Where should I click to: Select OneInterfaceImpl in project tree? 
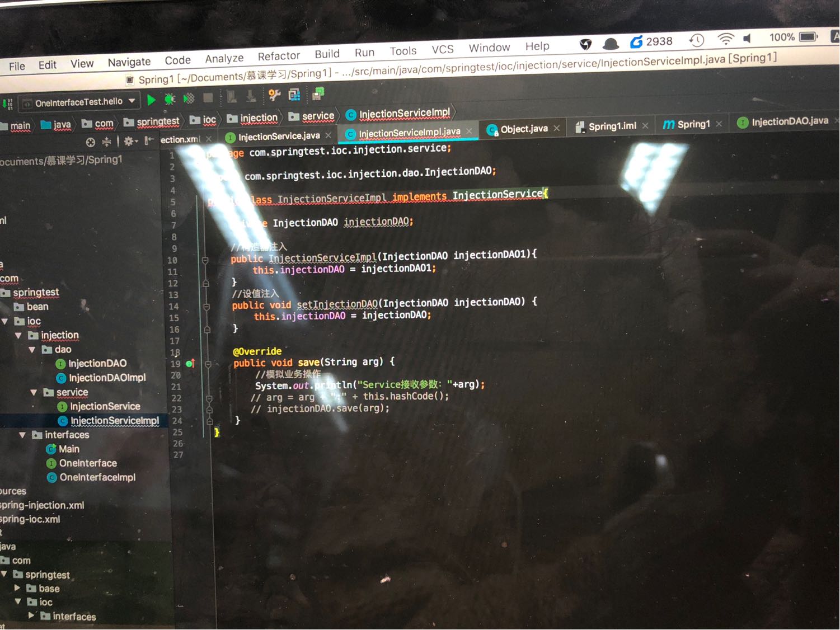coord(91,477)
